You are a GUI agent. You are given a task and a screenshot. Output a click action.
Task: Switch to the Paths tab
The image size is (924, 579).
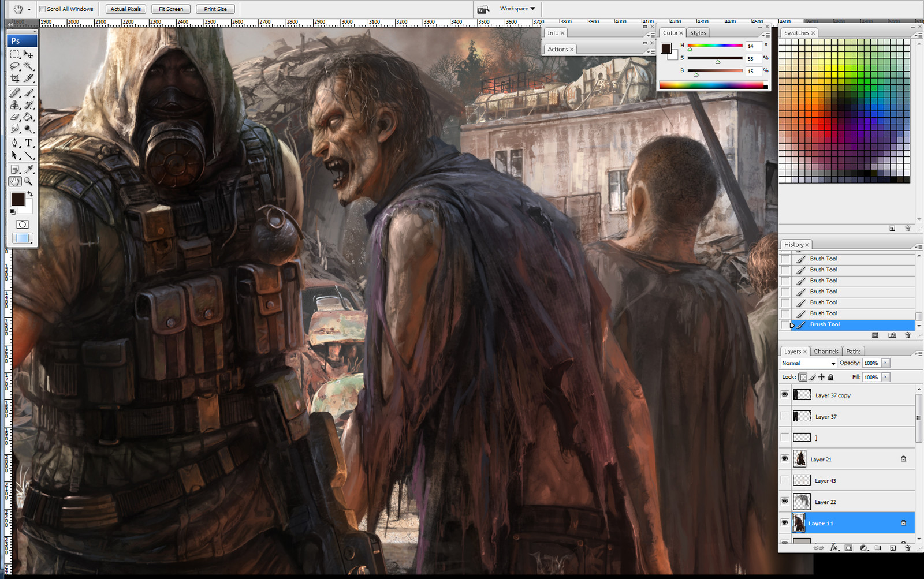(x=854, y=351)
